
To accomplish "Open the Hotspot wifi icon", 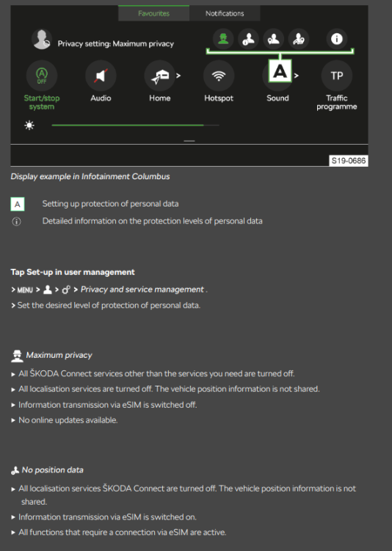I will [x=219, y=76].
